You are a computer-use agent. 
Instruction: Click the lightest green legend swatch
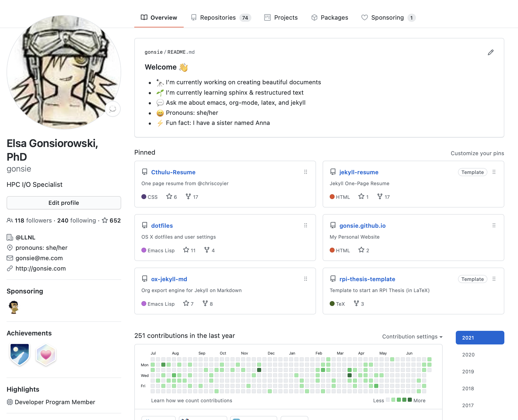pos(393,400)
